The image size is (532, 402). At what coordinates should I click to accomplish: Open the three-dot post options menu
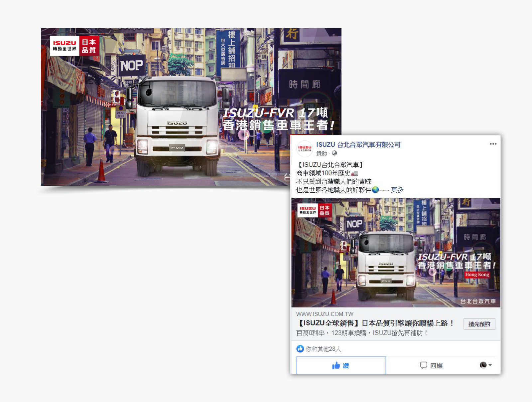(493, 144)
